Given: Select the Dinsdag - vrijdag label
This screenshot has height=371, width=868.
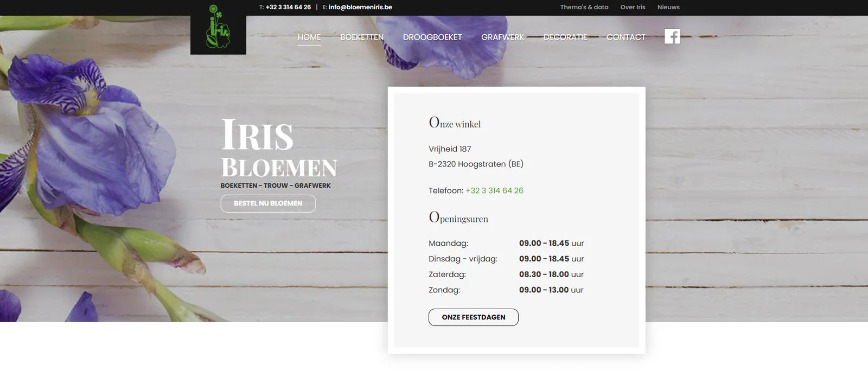Looking at the screenshot, I should [463, 259].
